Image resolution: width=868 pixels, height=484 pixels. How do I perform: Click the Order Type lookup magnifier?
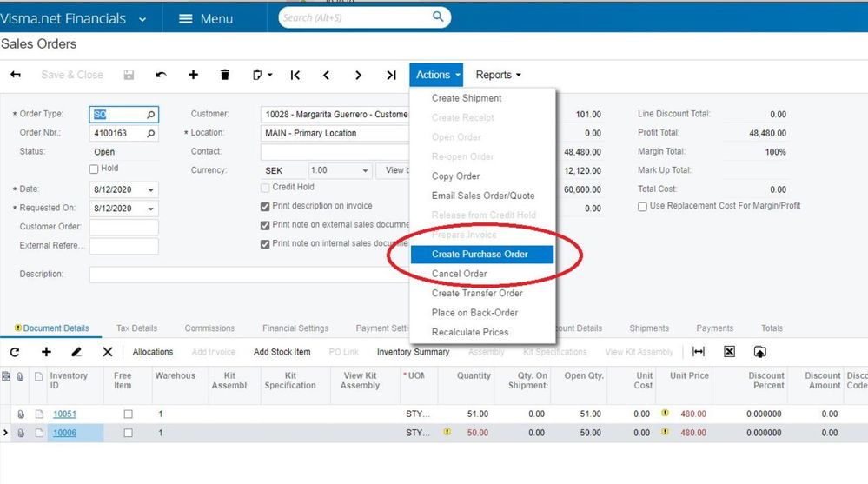pos(150,114)
